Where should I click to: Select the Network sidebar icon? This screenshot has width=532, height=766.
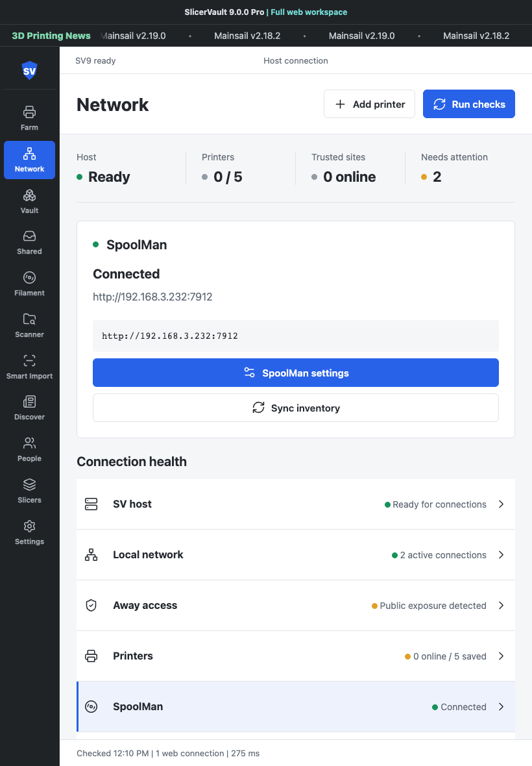pos(29,154)
